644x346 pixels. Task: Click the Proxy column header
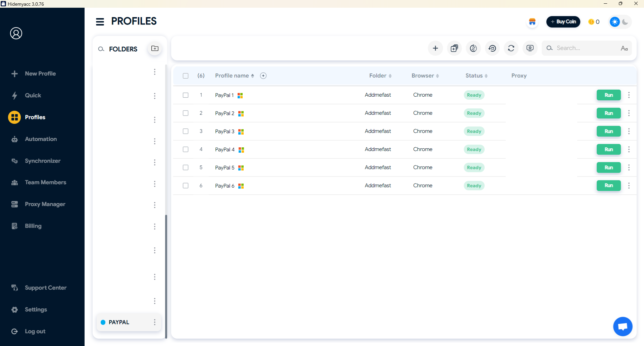[519, 76]
